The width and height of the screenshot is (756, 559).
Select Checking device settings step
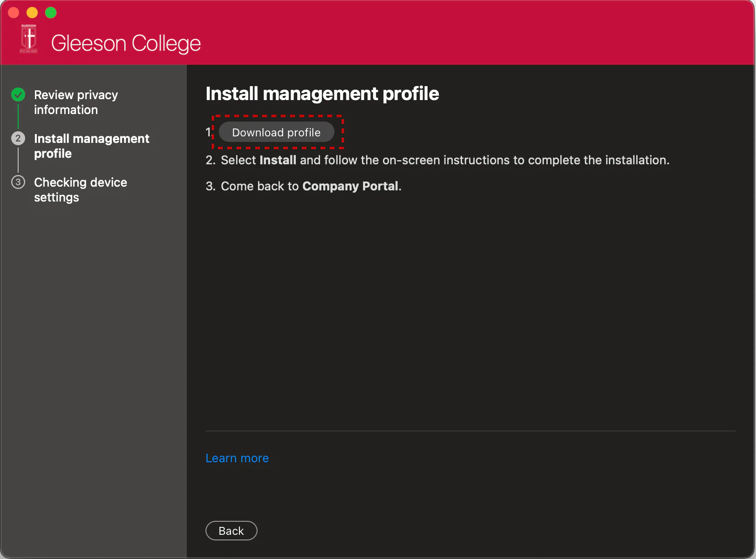pyautogui.click(x=81, y=189)
